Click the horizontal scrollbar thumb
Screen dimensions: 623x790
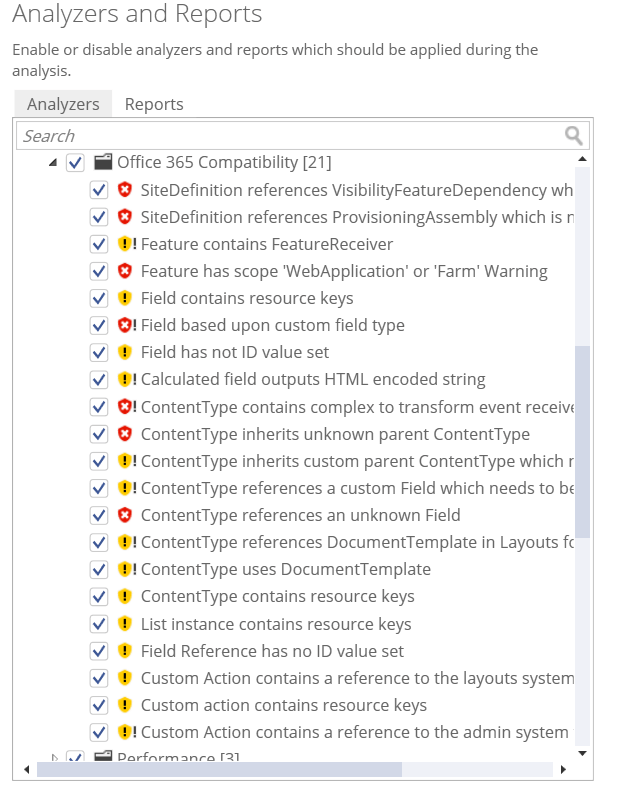tap(220, 769)
